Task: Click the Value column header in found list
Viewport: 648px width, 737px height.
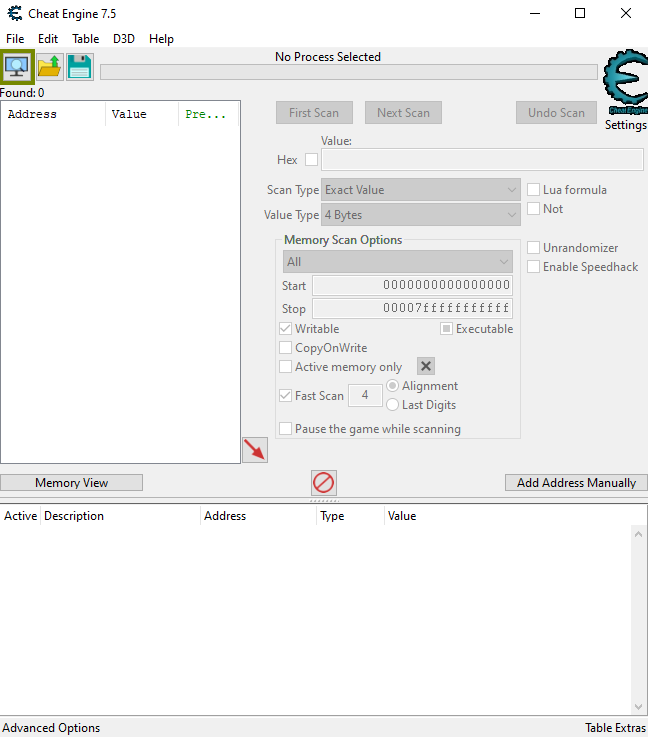Action: 142,114
